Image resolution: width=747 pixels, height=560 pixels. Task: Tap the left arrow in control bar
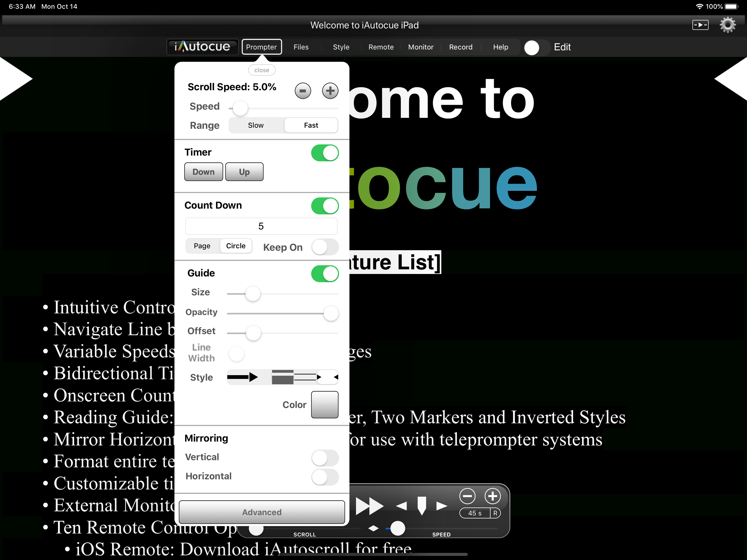coord(401,506)
